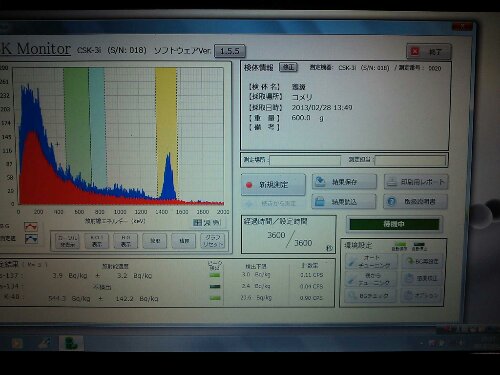
Task: Click the BG再設定 button
Action: (422, 261)
